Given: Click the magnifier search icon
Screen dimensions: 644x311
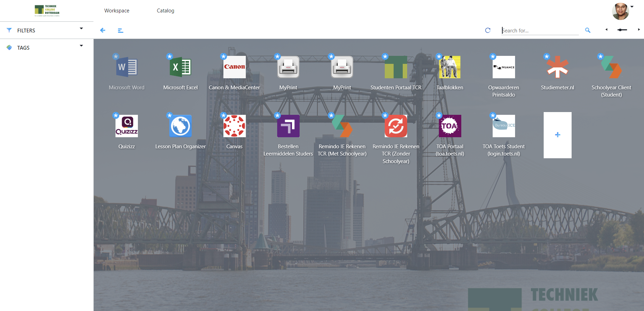Looking at the screenshot, I should pyautogui.click(x=588, y=30).
